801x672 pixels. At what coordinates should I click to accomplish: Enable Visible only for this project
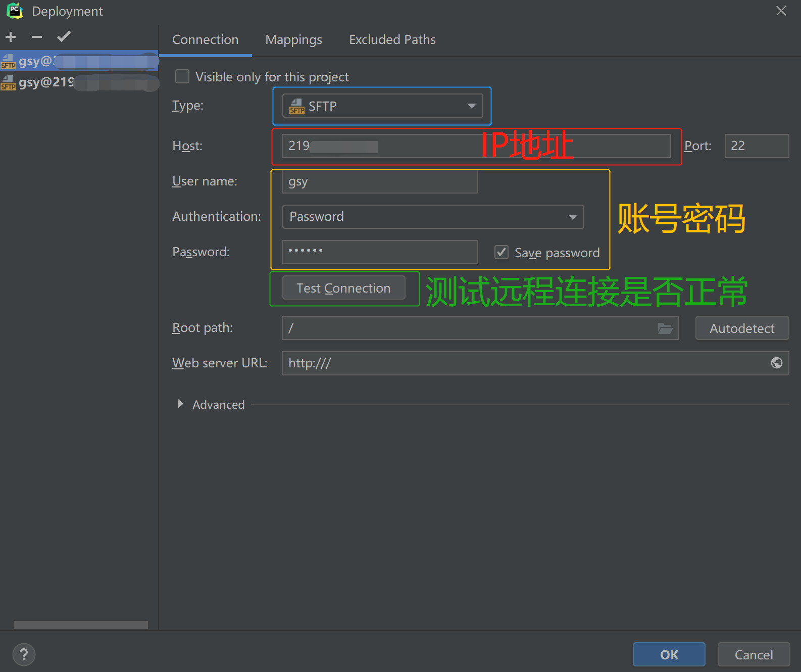coord(182,76)
